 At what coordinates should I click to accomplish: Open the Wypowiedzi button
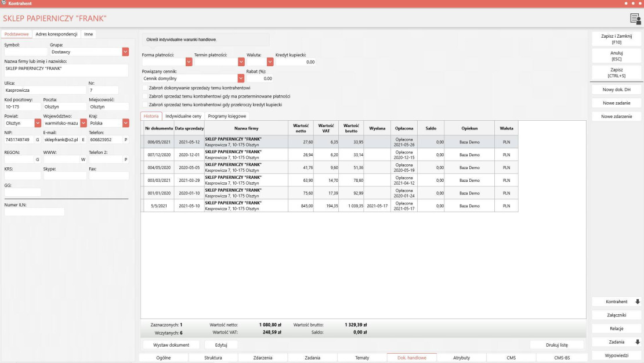coord(617,355)
